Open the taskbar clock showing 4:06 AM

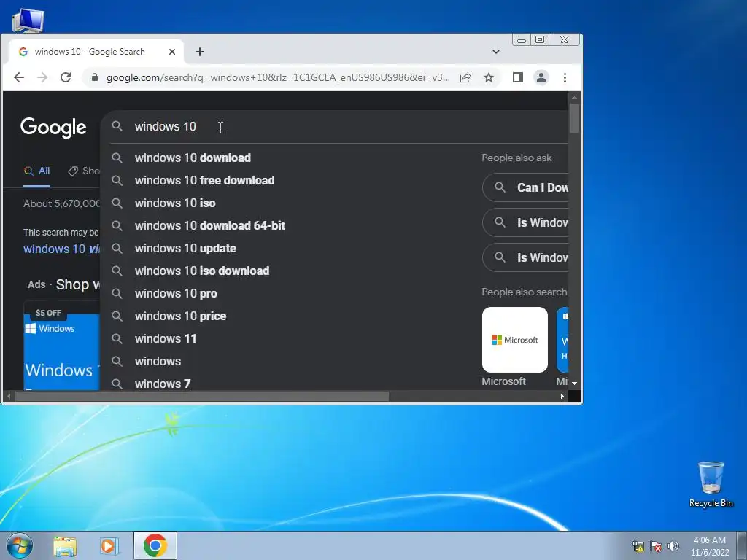click(710, 546)
